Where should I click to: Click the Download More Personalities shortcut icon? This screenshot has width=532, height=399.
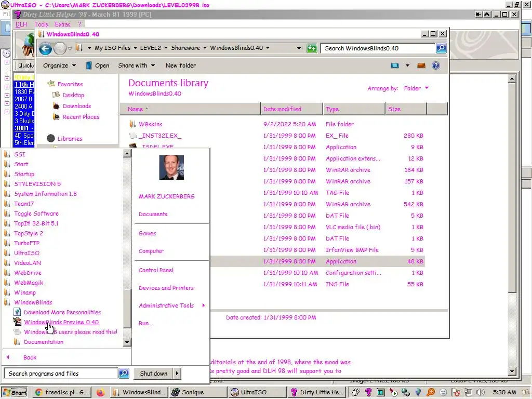click(x=17, y=312)
